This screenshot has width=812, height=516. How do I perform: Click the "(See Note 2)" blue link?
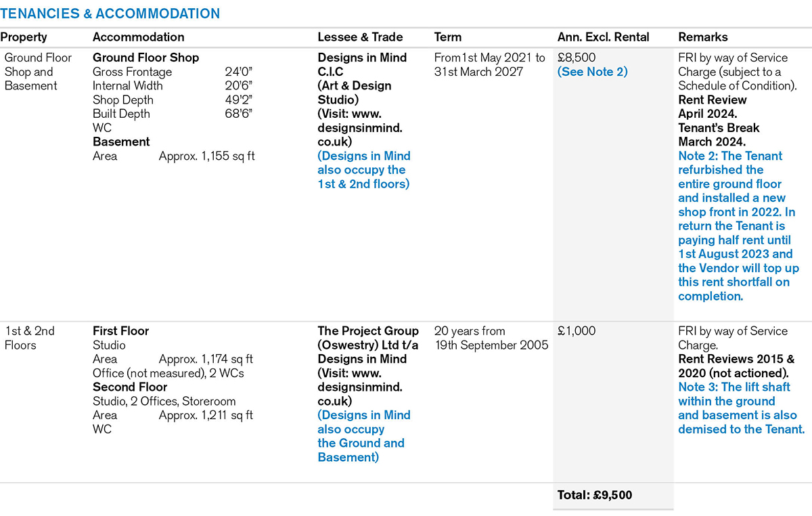point(592,72)
